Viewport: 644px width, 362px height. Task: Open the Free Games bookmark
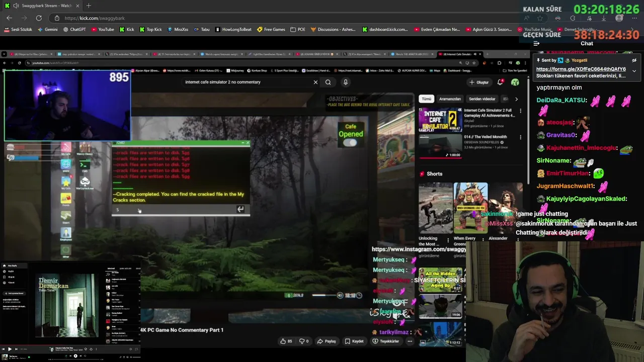pos(271,30)
